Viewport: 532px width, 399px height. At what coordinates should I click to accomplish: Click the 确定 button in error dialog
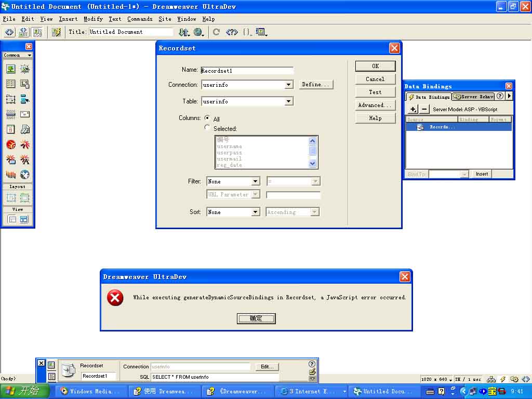[x=256, y=318]
